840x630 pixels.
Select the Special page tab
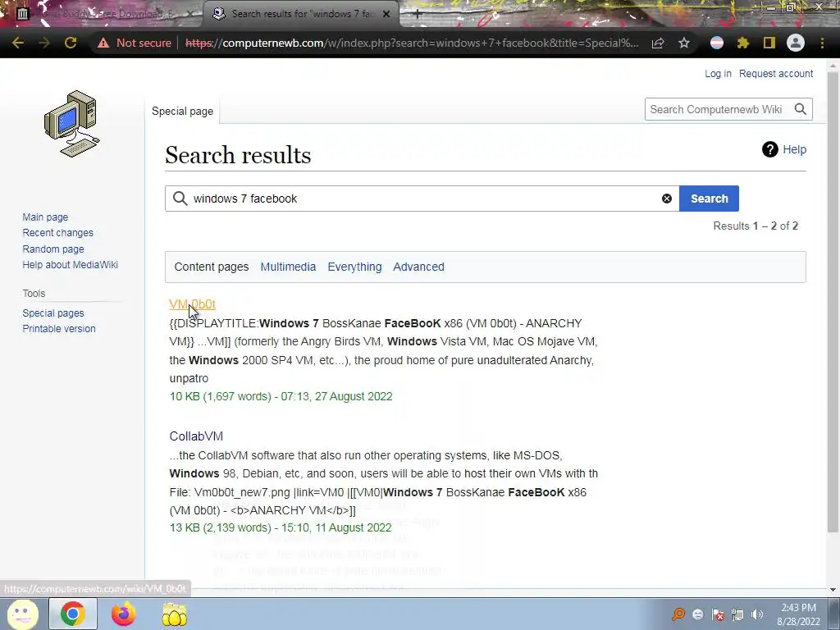pos(182,111)
